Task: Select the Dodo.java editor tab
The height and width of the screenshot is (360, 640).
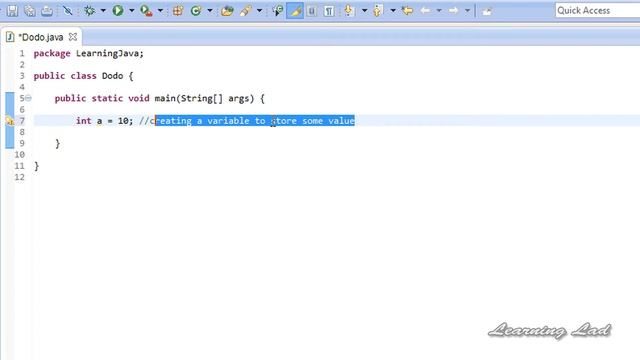Action: [41, 37]
